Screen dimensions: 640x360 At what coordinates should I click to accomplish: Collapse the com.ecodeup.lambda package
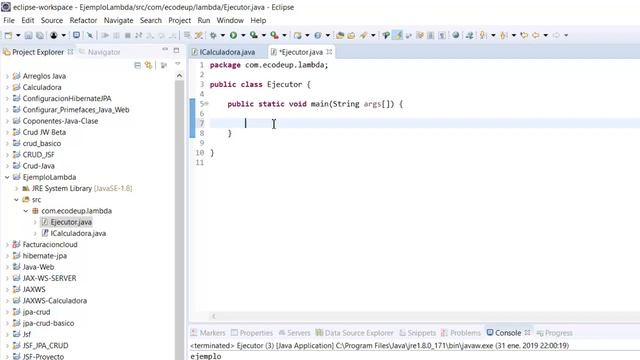pos(26,211)
